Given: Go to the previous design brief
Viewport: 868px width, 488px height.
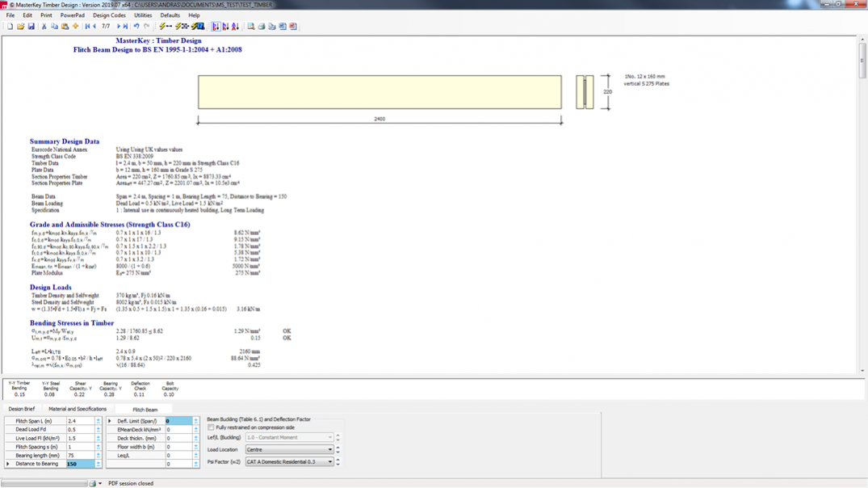Looking at the screenshot, I should click(x=94, y=27).
